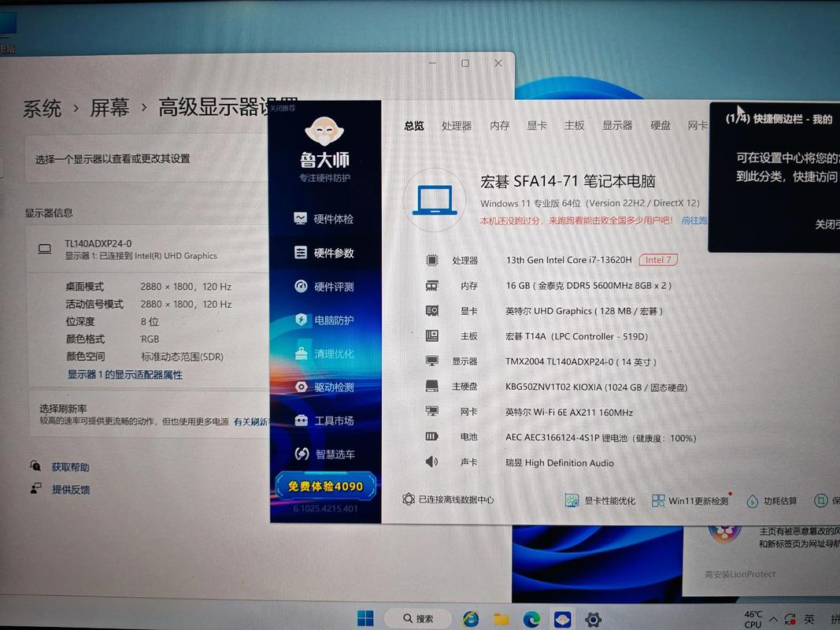Click 有关刷新率 link in Settings

(251, 421)
